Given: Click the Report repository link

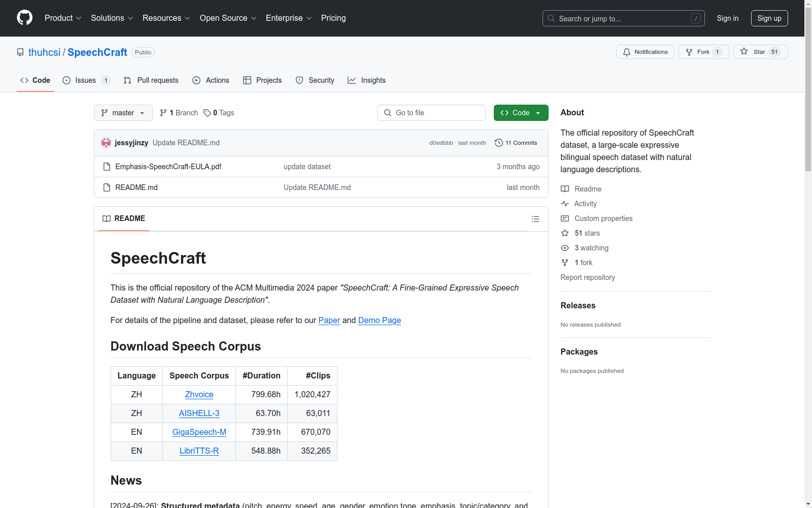Looking at the screenshot, I should [588, 277].
